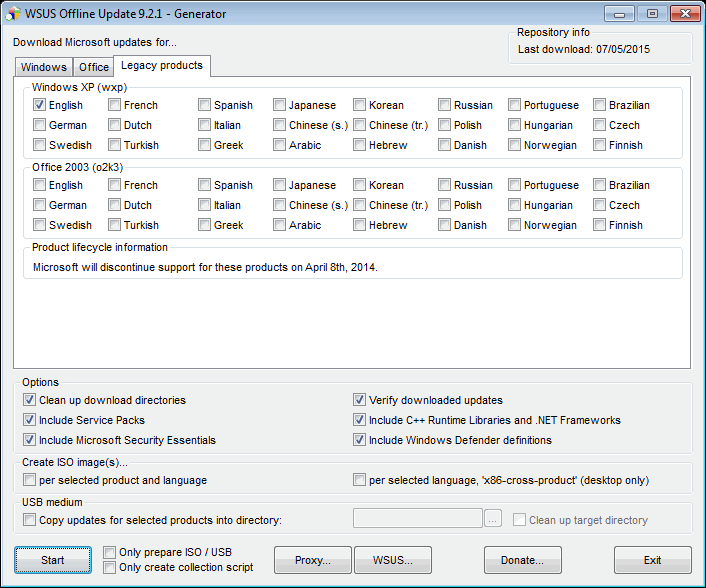Image resolution: width=706 pixels, height=588 pixels.
Task: Toggle Include Service Packs checkbox
Action: pyautogui.click(x=30, y=420)
